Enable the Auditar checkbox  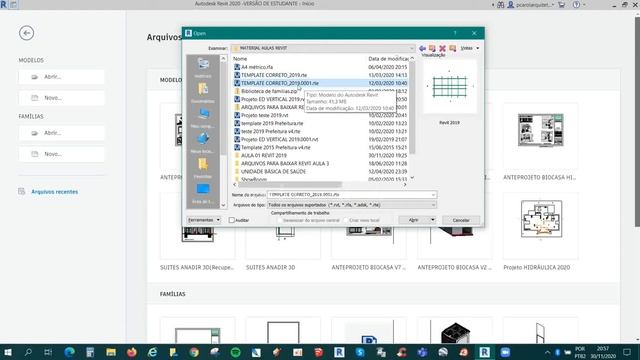(x=232, y=220)
